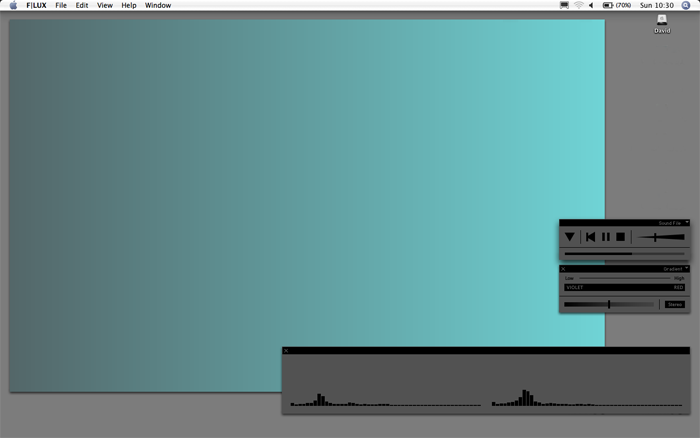Click the right channel spectrum display
Screen dimensions: 700x438
[x=587, y=397]
